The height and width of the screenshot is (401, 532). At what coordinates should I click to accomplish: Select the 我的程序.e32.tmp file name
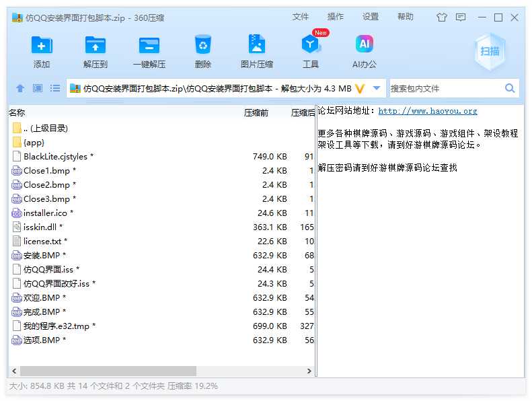(56, 326)
